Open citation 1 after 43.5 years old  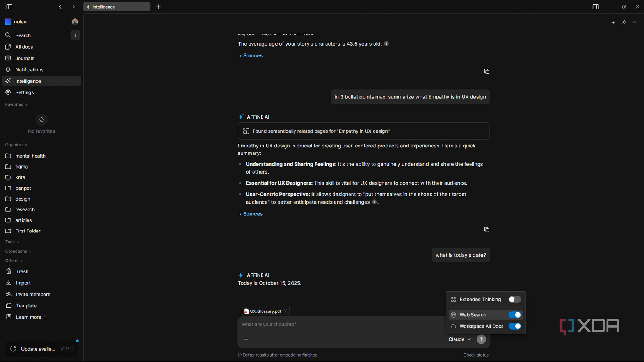[386, 44]
